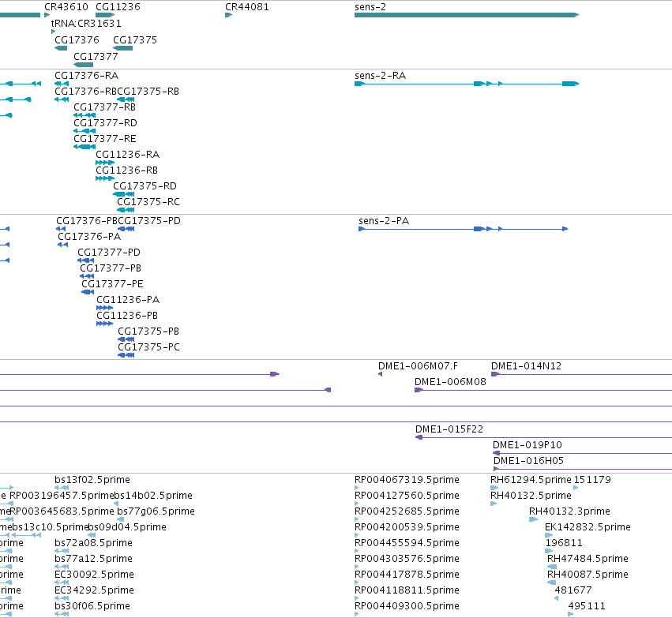Screen dimensions: 672x618
Task: Select the CG11236-PB protein label
Action: [127, 315]
